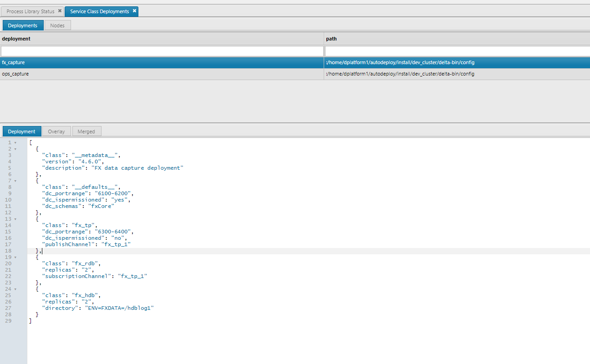Focus the deployment column filter field

pos(162,51)
